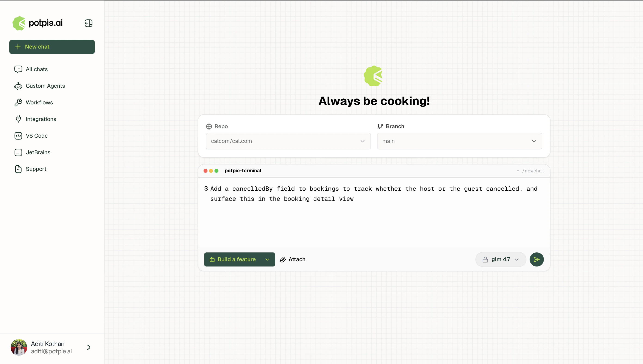643x364 pixels.
Task: Select Workflows in the sidebar
Action: click(x=39, y=103)
